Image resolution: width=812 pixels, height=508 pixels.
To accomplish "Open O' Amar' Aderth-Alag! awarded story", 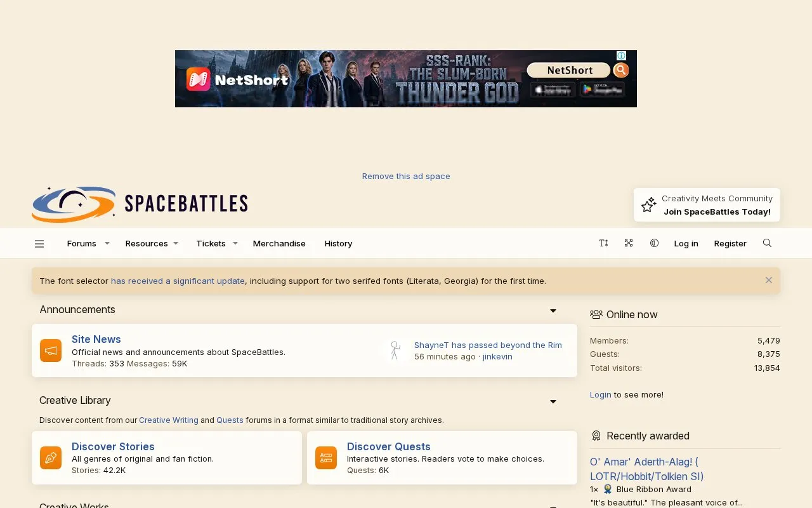I will [x=647, y=469].
